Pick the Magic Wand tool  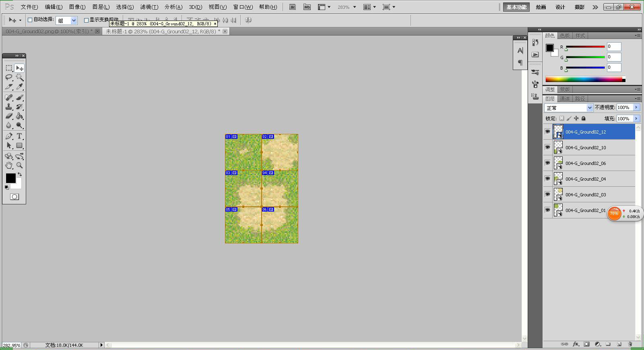pos(19,77)
